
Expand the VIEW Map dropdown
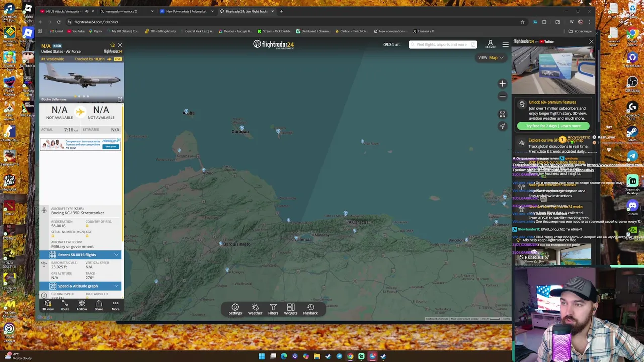click(491, 58)
